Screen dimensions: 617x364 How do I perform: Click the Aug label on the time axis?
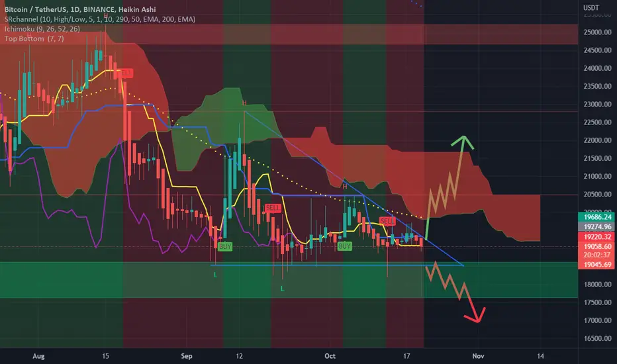38,356
